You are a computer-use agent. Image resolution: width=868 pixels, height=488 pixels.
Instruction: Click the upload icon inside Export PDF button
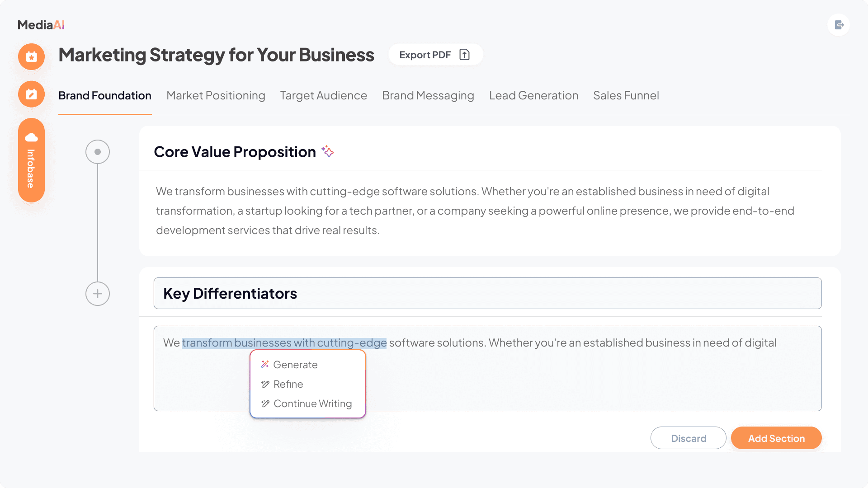[x=464, y=54]
